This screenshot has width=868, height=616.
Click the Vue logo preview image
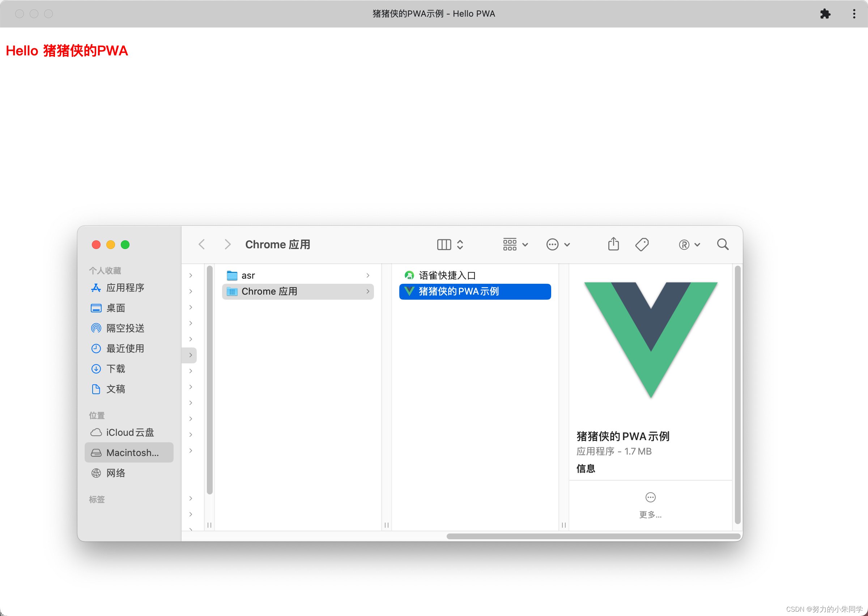651,340
